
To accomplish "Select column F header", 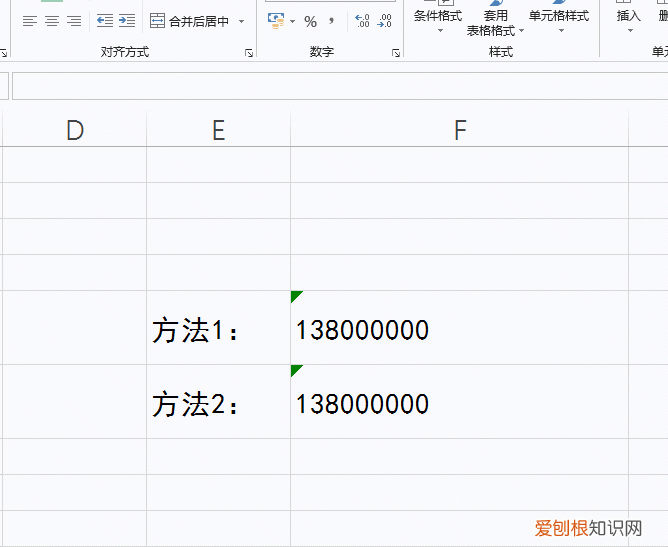I will pyautogui.click(x=460, y=130).
